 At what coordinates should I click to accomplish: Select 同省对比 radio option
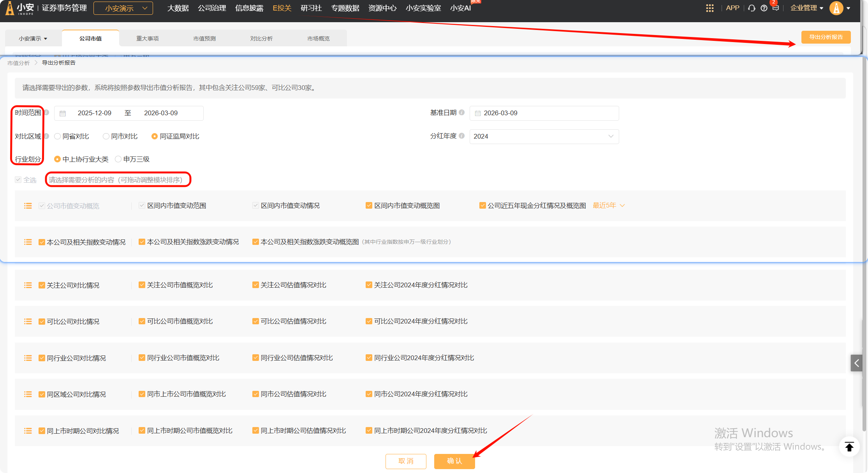[58, 136]
